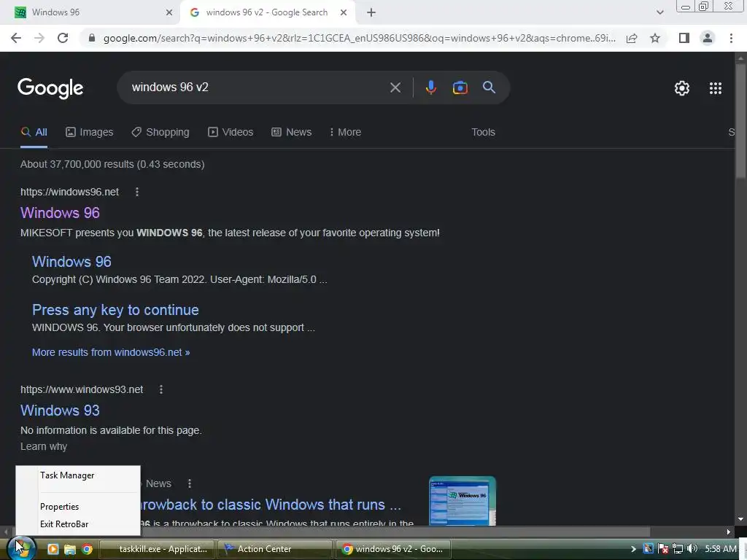Click the magnifier search button
The height and width of the screenshot is (560, 747).
tap(489, 87)
